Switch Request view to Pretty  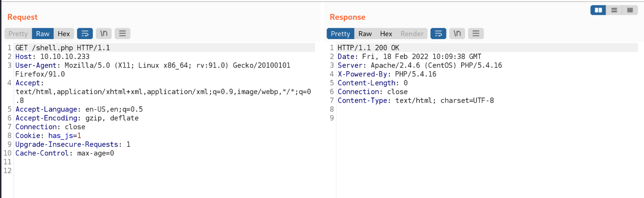pos(18,34)
